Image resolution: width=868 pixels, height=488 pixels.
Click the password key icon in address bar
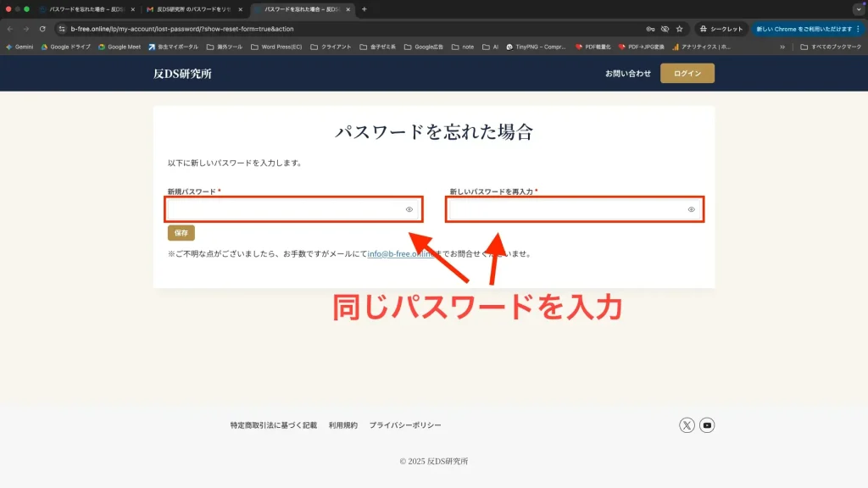650,29
